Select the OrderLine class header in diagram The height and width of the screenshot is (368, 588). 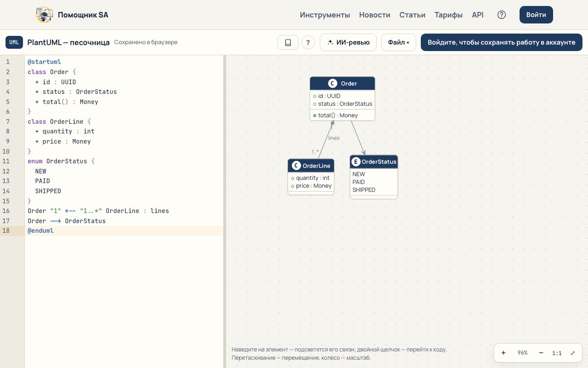[x=311, y=166]
